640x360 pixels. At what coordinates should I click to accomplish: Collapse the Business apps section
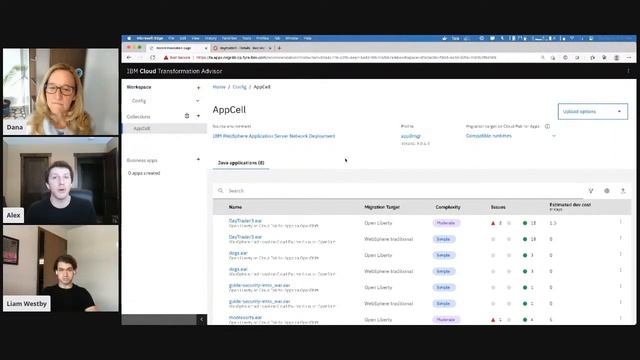198,160
